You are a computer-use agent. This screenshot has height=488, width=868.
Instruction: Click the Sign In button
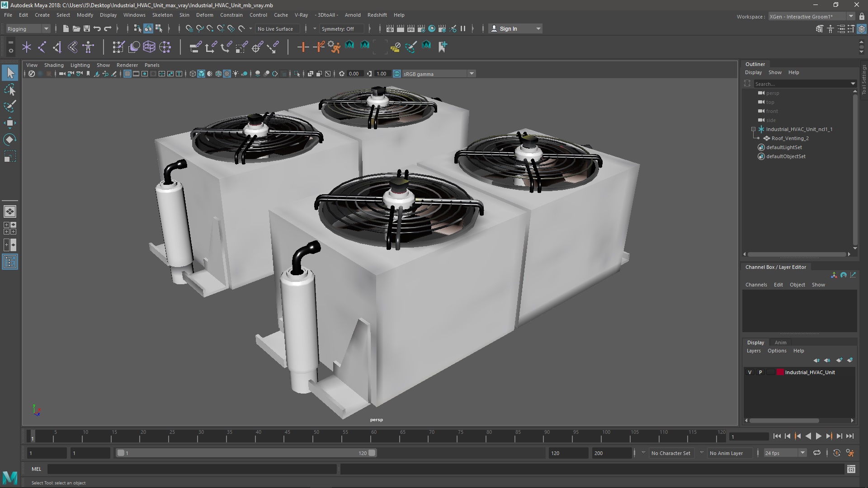point(508,29)
